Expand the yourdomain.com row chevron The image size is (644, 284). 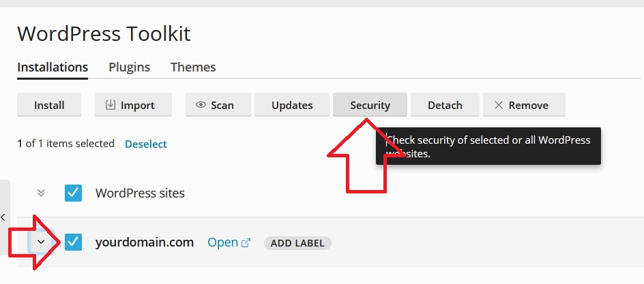coord(41,242)
